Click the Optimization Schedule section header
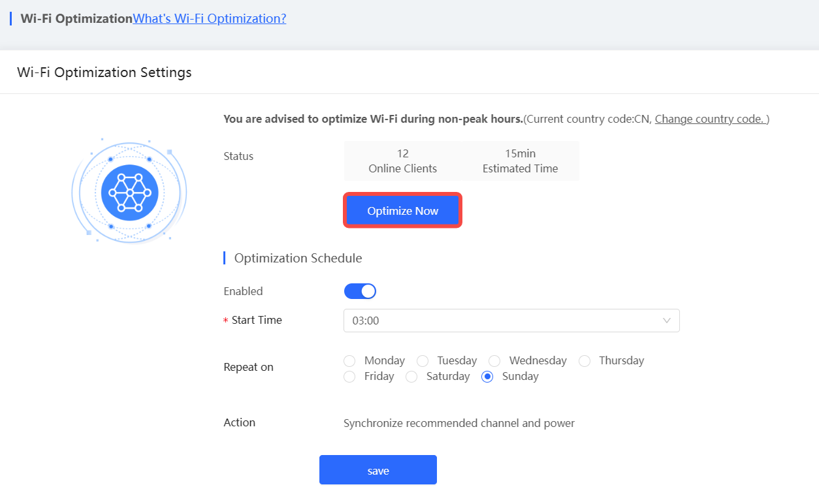819x504 pixels. tap(297, 258)
